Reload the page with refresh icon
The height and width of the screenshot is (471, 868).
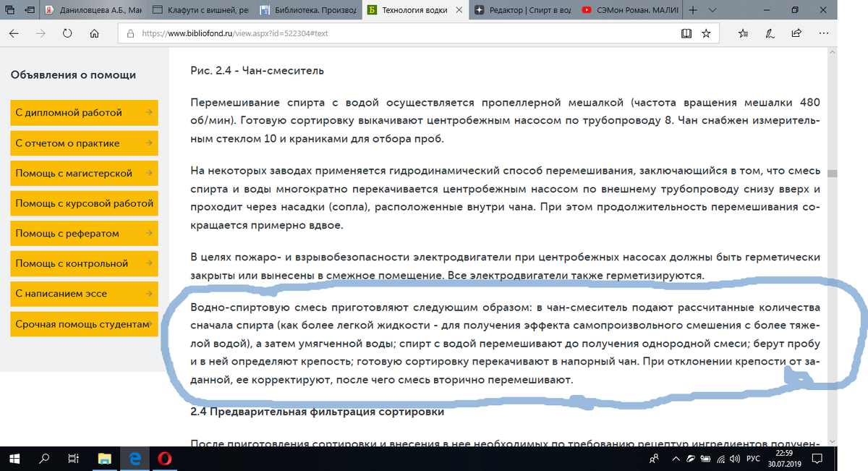coord(67,33)
